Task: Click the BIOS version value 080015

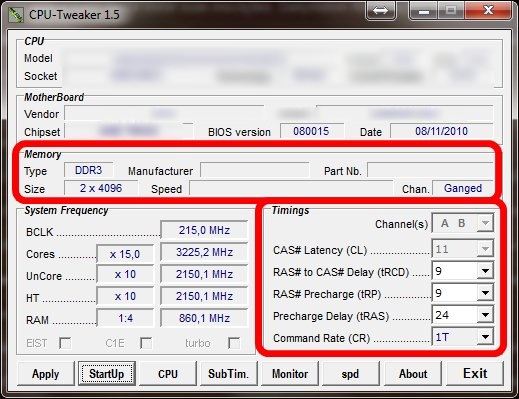Action: point(312,131)
